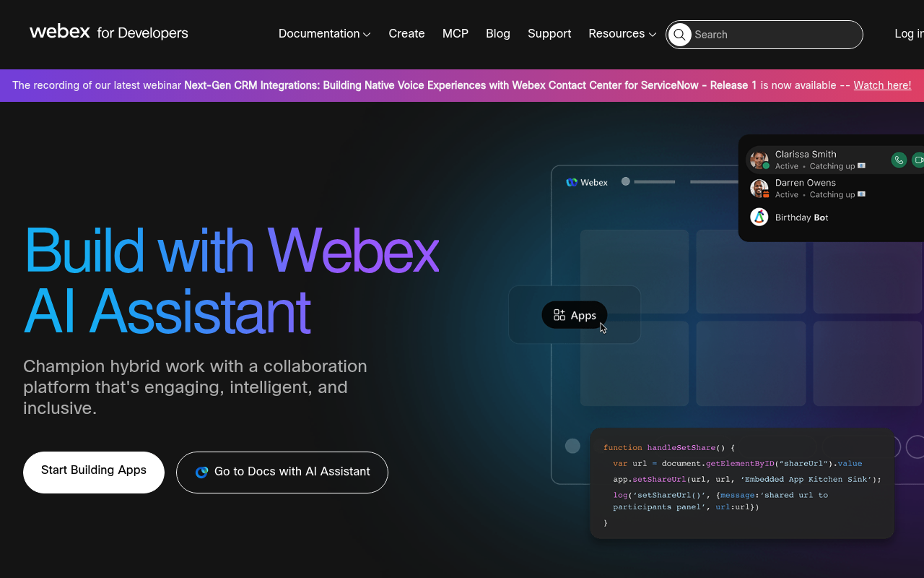Open the Create page
924x578 pixels.
point(406,34)
